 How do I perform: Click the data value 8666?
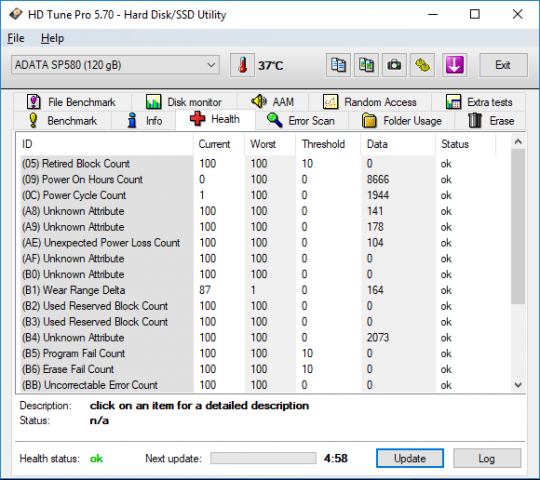pyautogui.click(x=378, y=179)
